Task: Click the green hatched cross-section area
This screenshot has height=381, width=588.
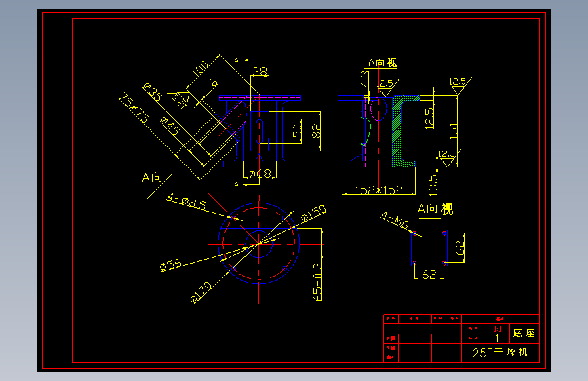Action: [397, 132]
